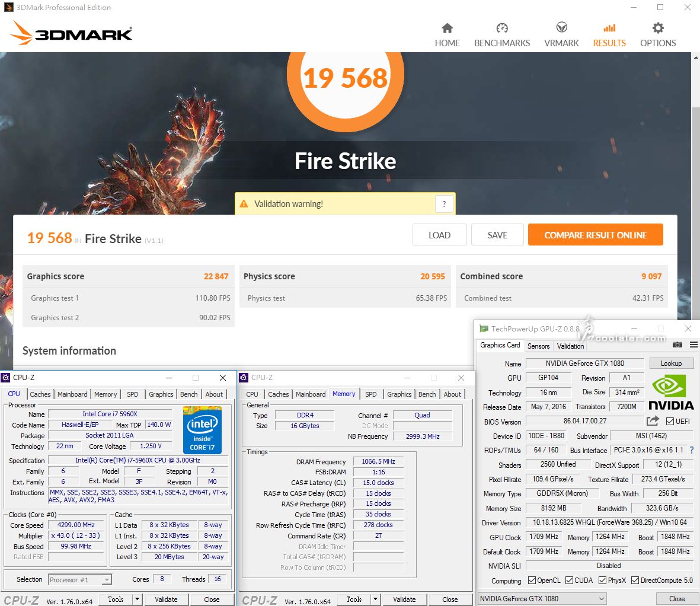Click the GPU-Z BIOS export share icon

click(652, 420)
